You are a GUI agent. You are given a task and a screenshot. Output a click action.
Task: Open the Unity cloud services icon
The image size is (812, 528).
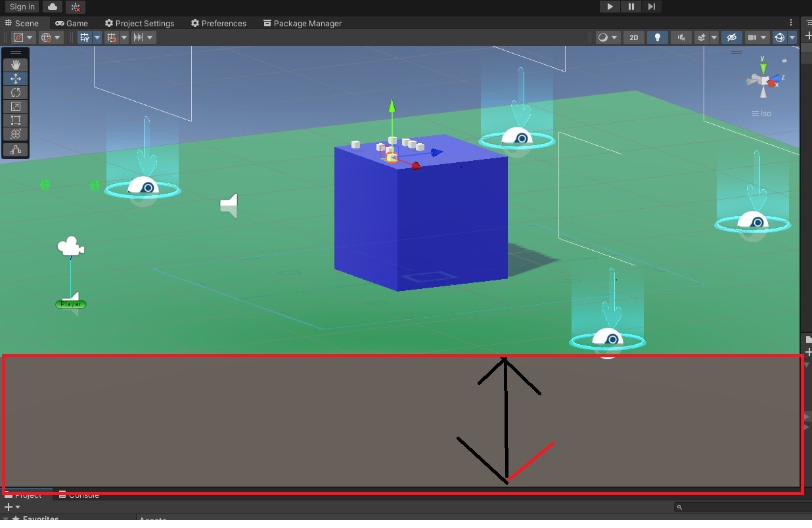coord(52,7)
